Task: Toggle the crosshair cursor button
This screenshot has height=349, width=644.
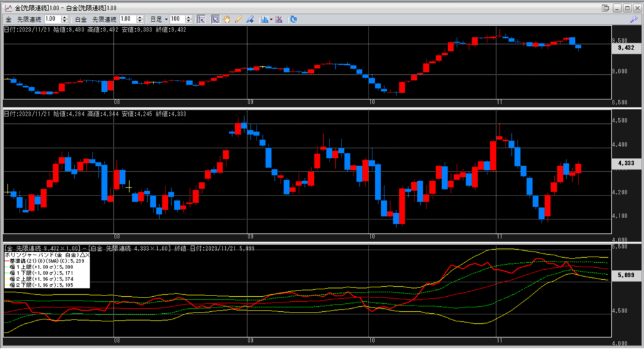Action: click(x=201, y=19)
